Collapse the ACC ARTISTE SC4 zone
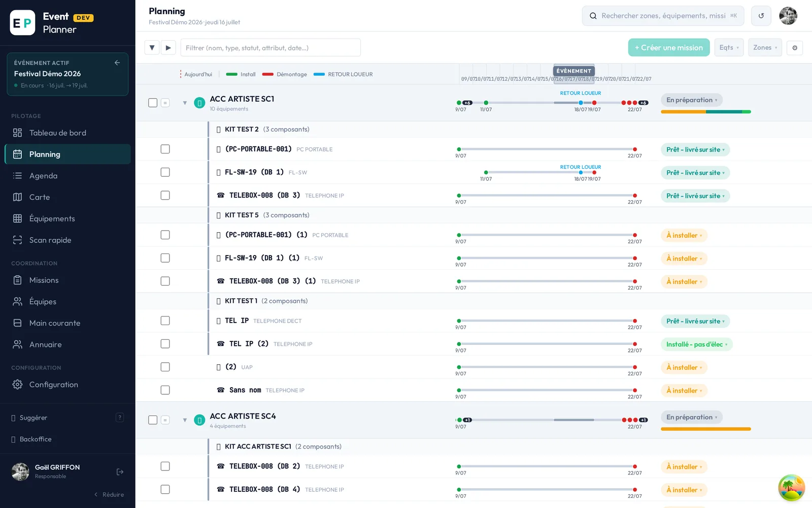The height and width of the screenshot is (508, 812). coord(185,420)
